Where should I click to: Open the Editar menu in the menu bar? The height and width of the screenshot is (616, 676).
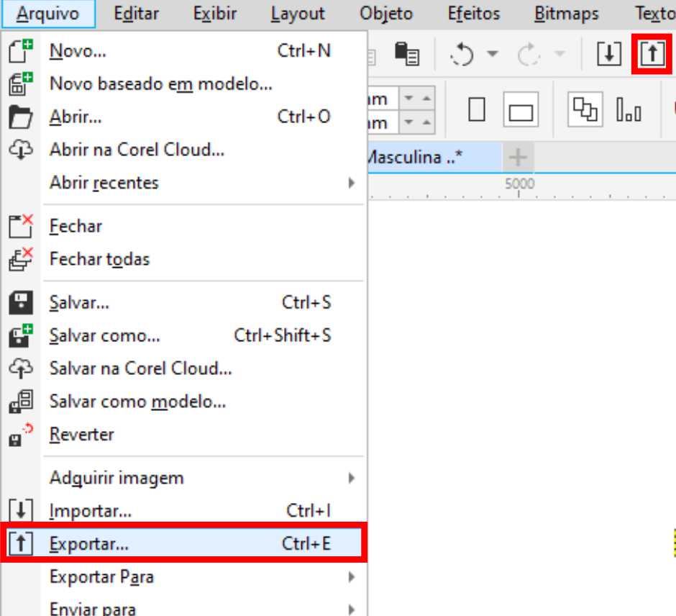point(136,14)
